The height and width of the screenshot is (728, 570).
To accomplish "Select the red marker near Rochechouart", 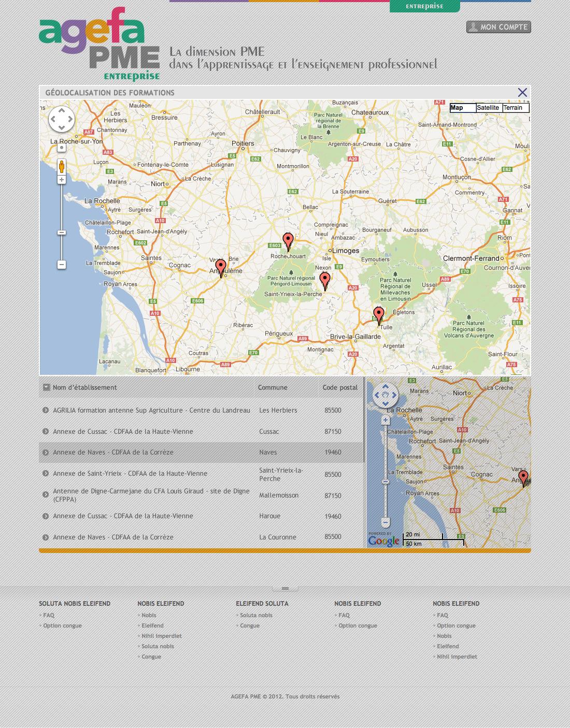I will point(288,242).
